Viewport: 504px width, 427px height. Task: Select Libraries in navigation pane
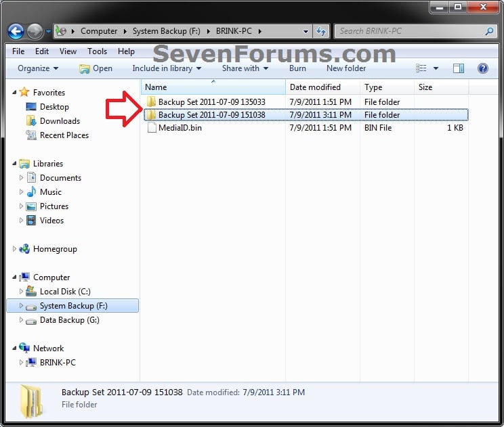48,164
